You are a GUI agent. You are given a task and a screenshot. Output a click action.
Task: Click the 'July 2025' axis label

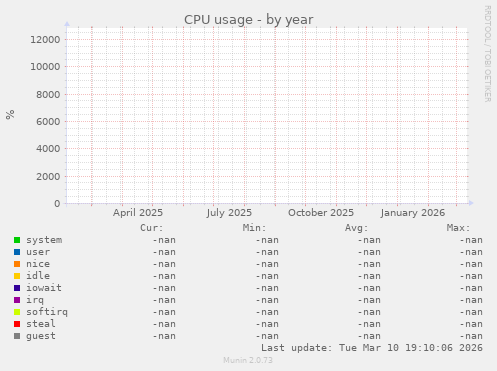(x=229, y=213)
